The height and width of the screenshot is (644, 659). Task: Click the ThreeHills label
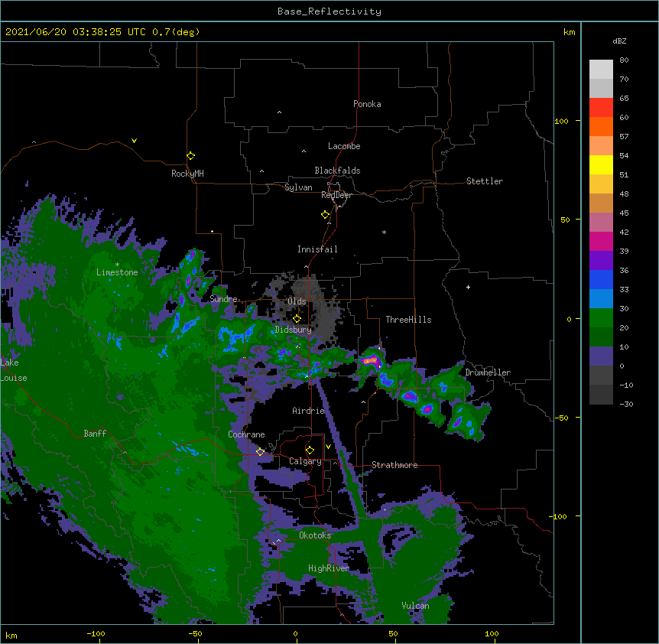point(408,320)
